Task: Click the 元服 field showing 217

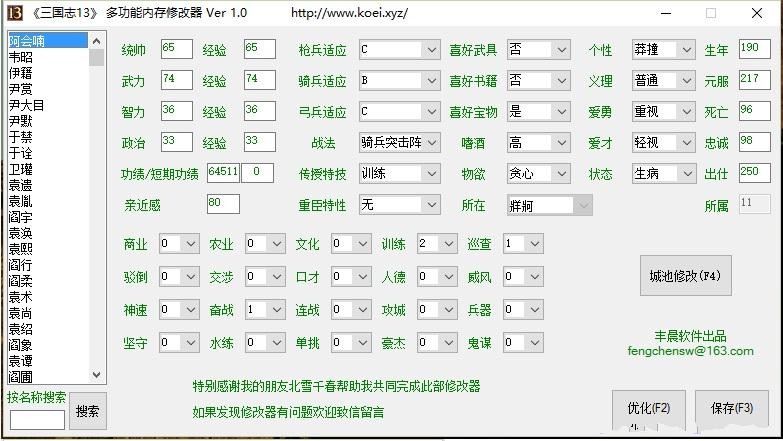Action: point(755,80)
